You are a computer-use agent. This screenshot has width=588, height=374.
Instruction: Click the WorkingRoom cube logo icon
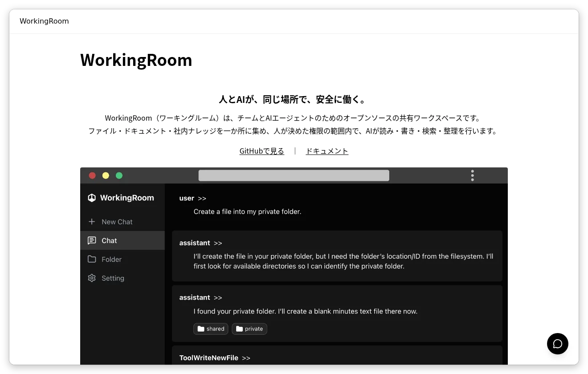(92, 198)
